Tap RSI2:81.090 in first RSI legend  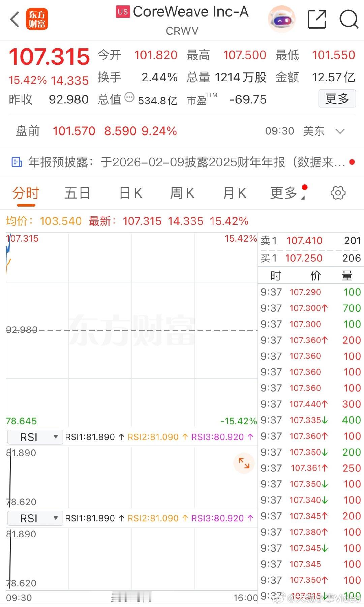(158, 437)
